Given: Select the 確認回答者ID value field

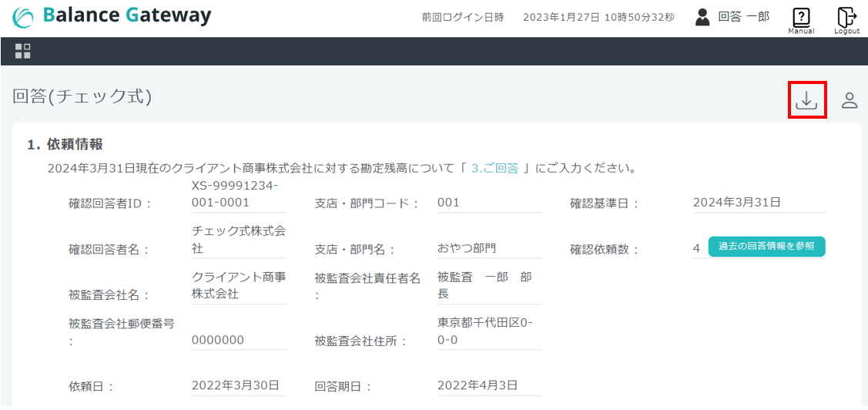Looking at the screenshot, I should click(238, 195).
